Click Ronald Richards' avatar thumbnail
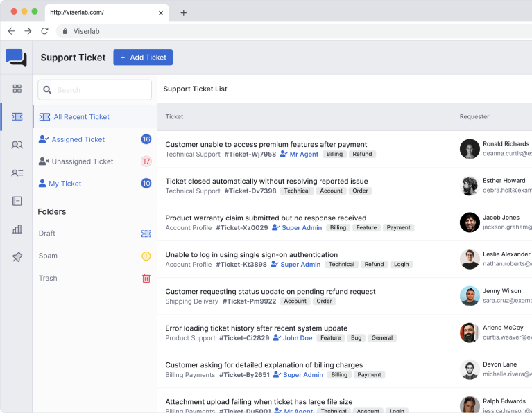This screenshot has height=413, width=532. pos(470,149)
